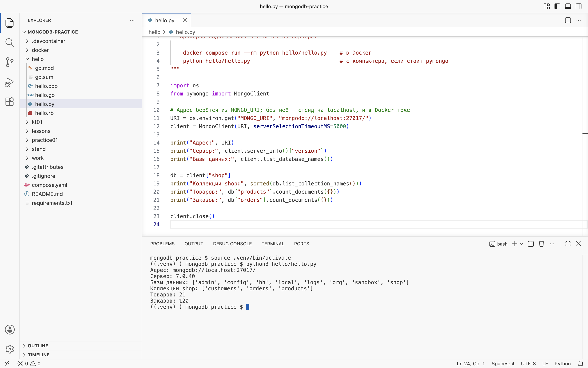
Task: Show errors and warnings count
Action: (29, 363)
